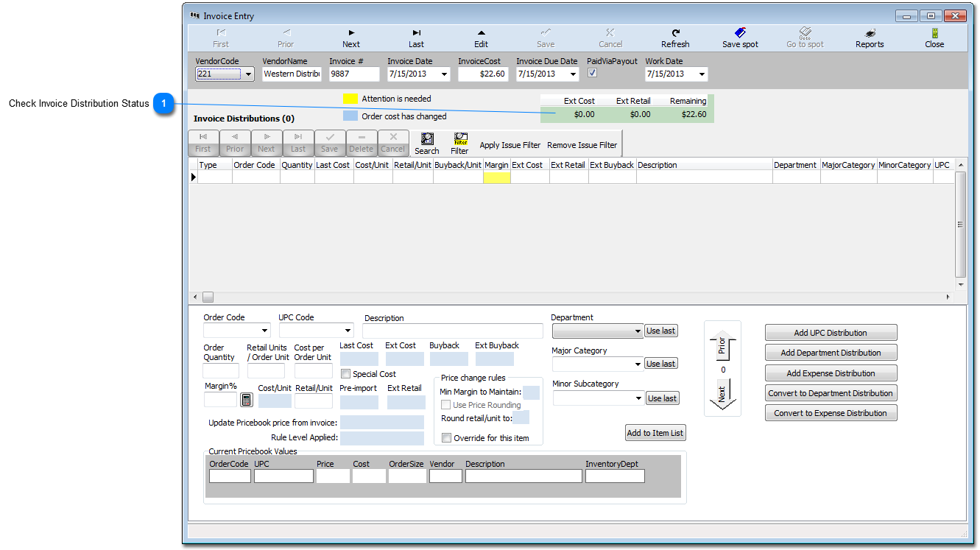The width and height of the screenshot is (980, 550).
Task: Open the Search distributions icon
Action: [x=426, y=139]
